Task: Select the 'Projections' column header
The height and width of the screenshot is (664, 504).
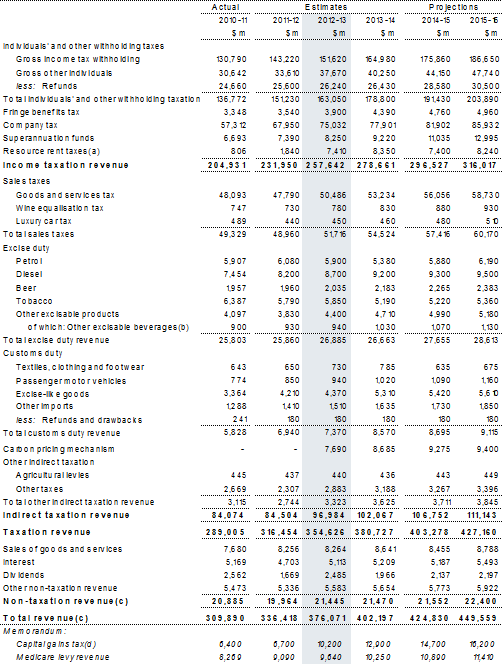Action: 453,7
